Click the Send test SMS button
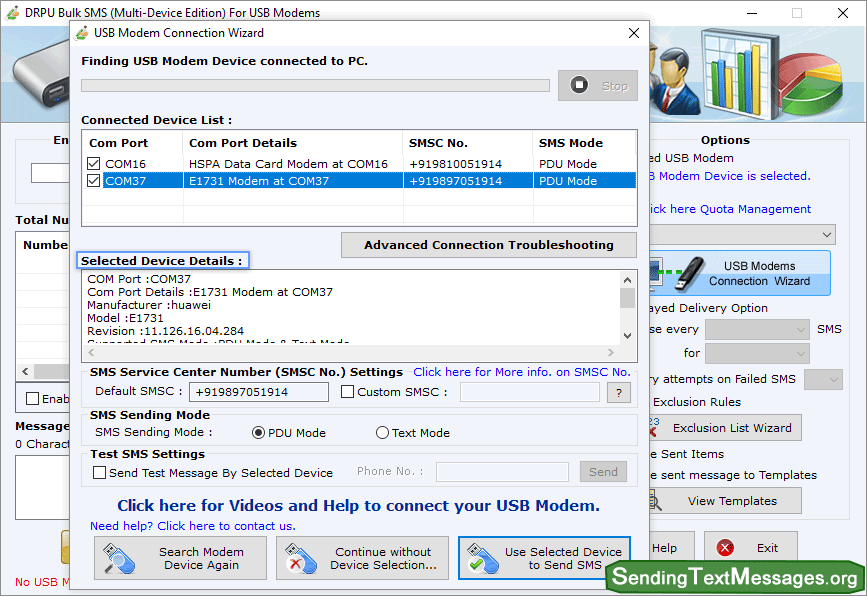Screen dimensions: 867x596 coord(603,472)
